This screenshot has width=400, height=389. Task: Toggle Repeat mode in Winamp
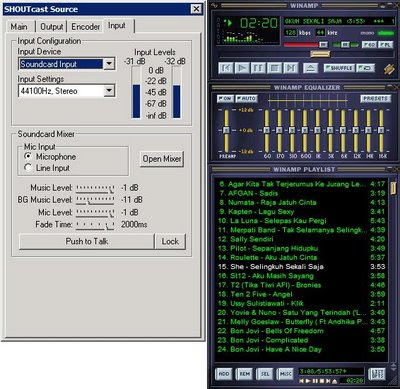pos(365,68)
